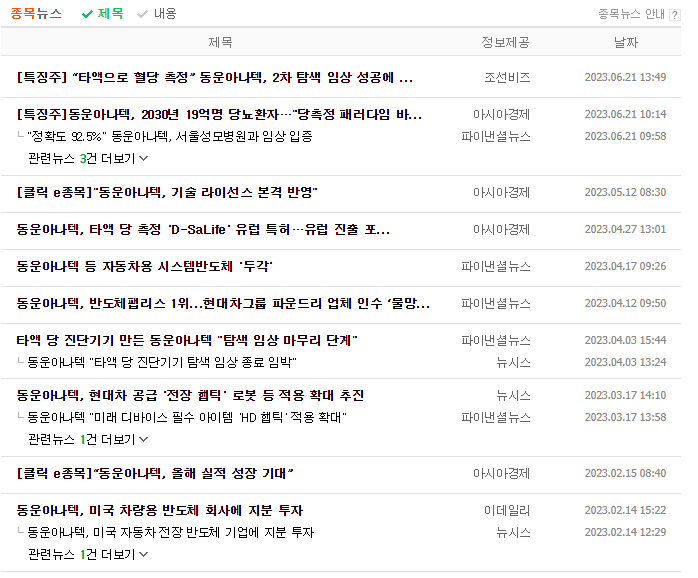Click the date 2023.02.15 08:40
Viewport: 698px width, 578px height.
click(x=625, y=473)
